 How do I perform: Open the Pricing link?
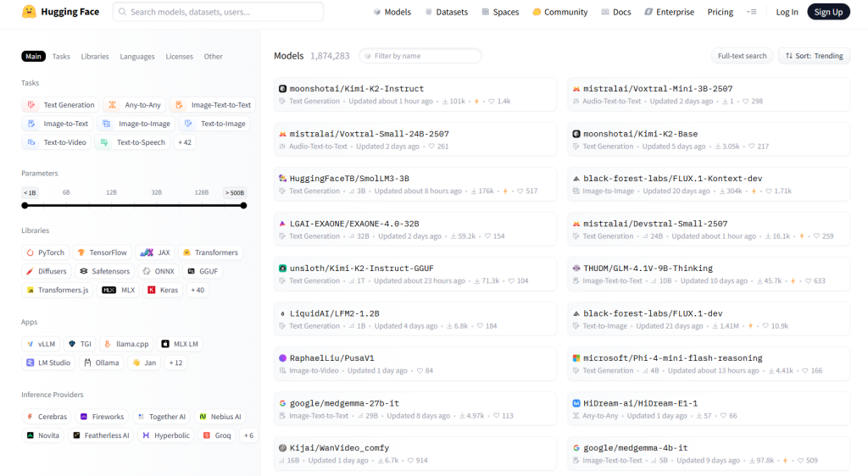pyautogui.click(x=721, y=12)
